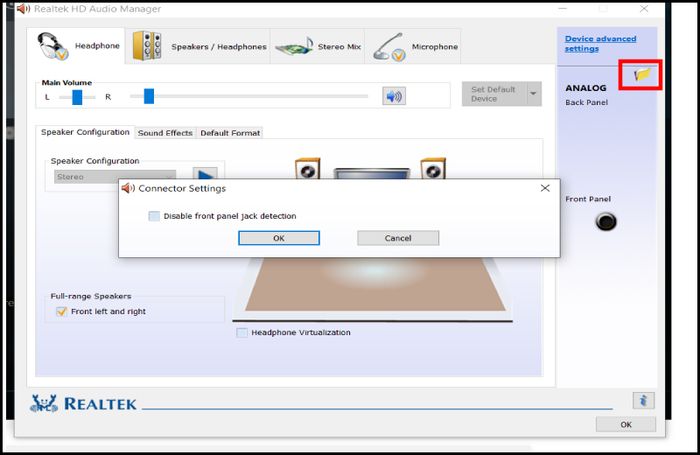This screenshot has width=700, height=455.
Task: Close the Connector Settings dialog
Action: 545,188
